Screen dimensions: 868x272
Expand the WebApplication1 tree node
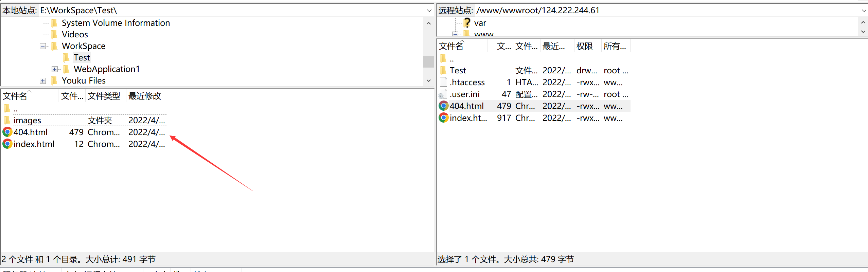point(55,69)
